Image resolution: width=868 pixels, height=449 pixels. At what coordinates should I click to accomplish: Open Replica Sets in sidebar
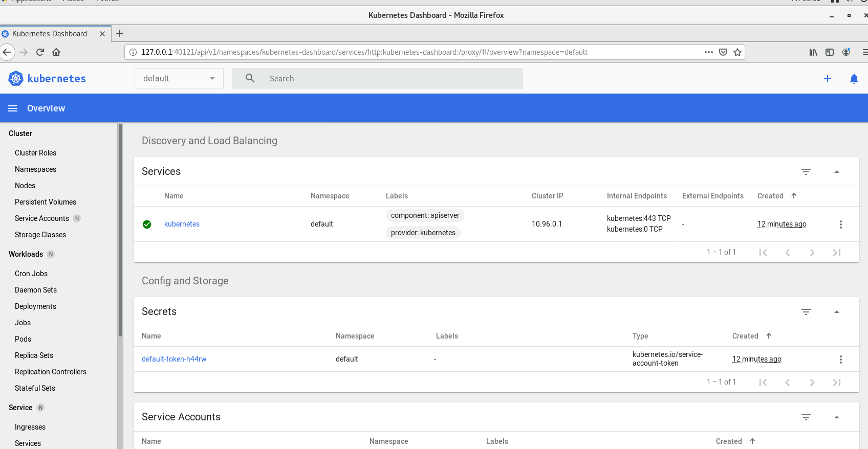pyautogui.click(x=34, y=355)
